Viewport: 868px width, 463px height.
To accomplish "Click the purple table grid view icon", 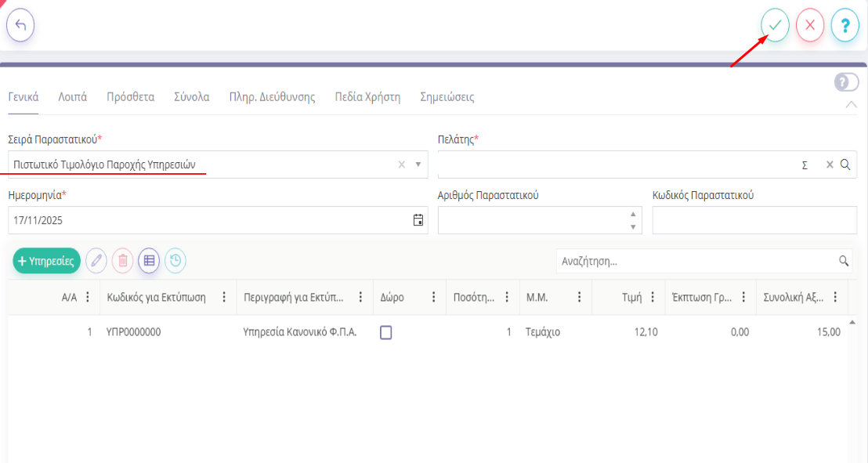I will point(149,261).
